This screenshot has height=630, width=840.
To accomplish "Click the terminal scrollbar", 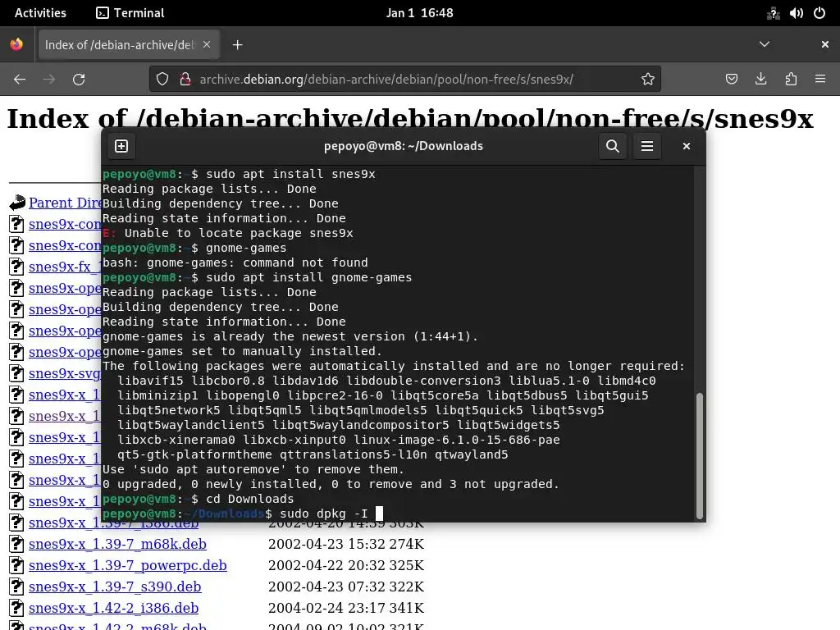I will 699,456.
